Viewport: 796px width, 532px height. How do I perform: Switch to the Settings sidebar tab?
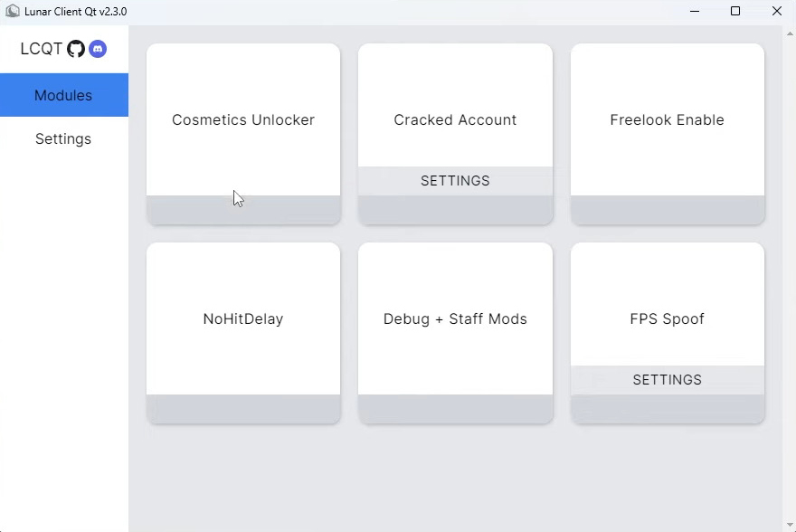click(64, 138)
